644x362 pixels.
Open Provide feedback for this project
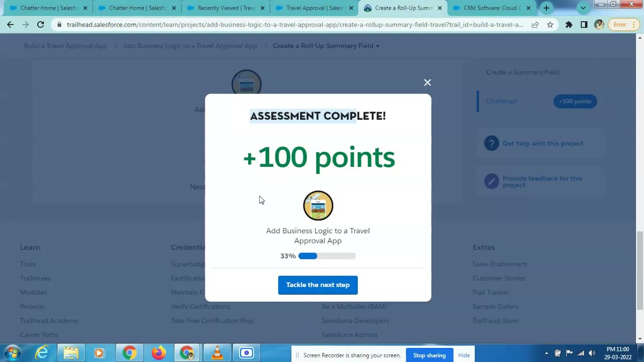coord(542,182)
